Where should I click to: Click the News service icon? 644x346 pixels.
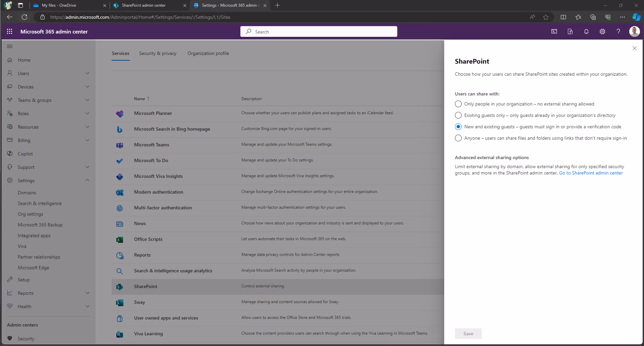point(120,224)
